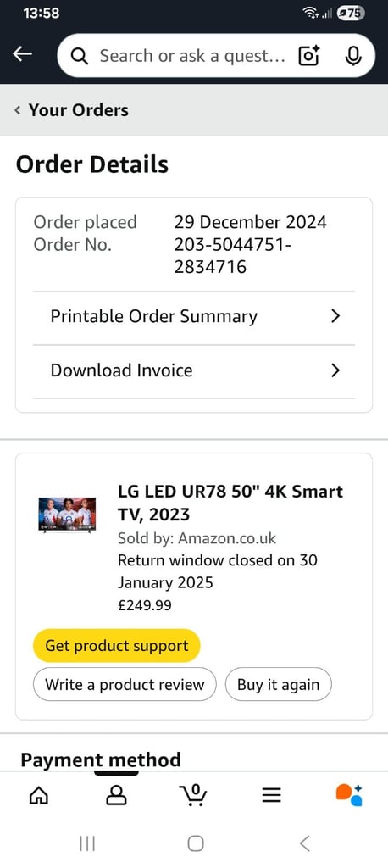
Task: Tap the Android recent apps button
Action: [87, 843]
